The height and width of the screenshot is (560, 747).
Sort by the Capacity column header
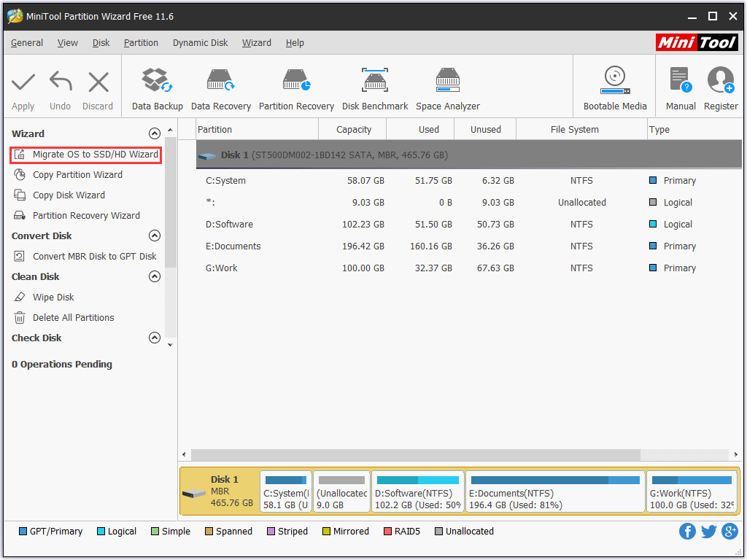point(353,130)
